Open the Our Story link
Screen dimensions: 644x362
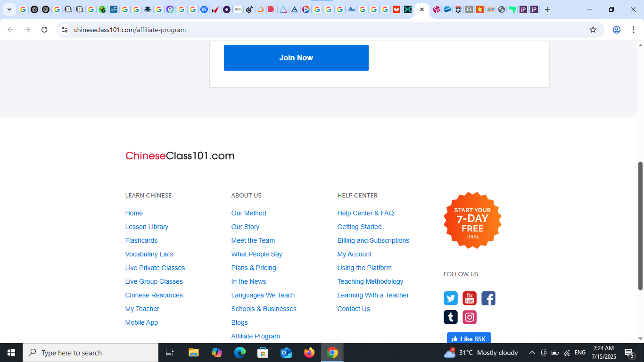(x=245, y=227)
